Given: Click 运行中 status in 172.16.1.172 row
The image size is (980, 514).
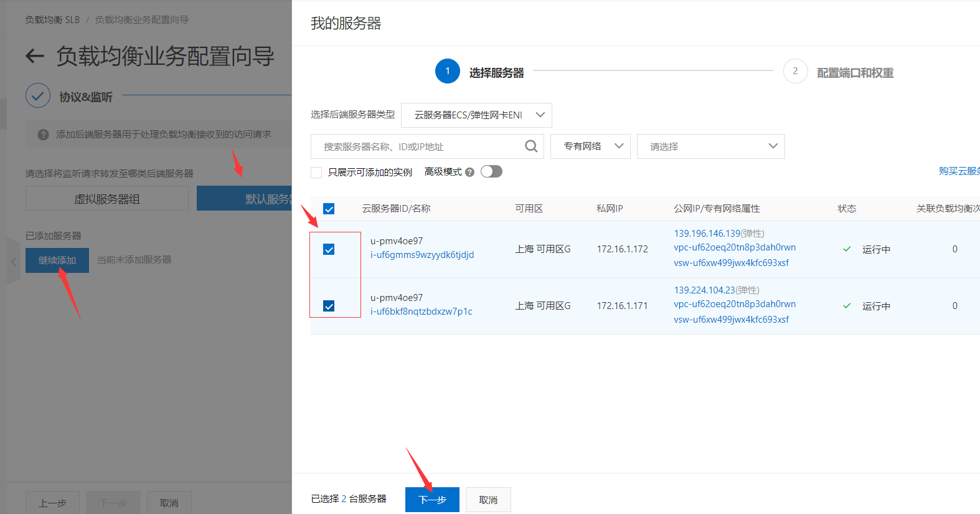Looking at the screenshot, I should (876, 249).
